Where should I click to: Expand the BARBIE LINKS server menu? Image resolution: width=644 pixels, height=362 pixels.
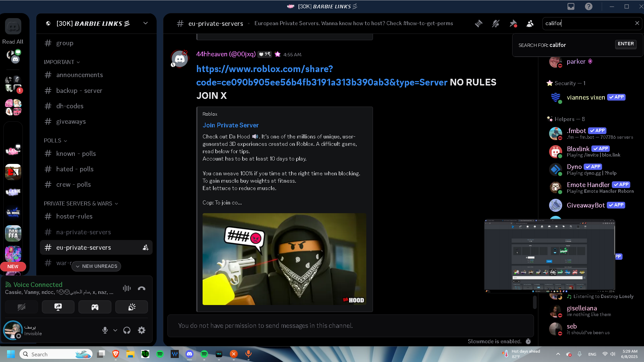146,23
